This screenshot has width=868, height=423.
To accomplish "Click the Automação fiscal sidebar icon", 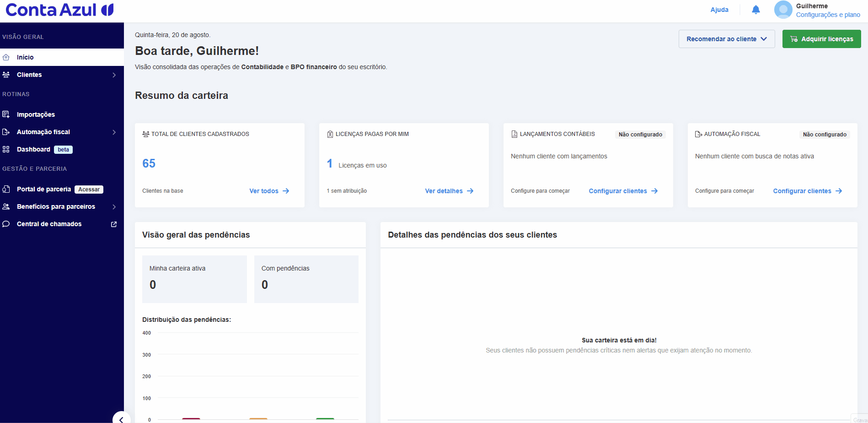I will coord(6,132).
